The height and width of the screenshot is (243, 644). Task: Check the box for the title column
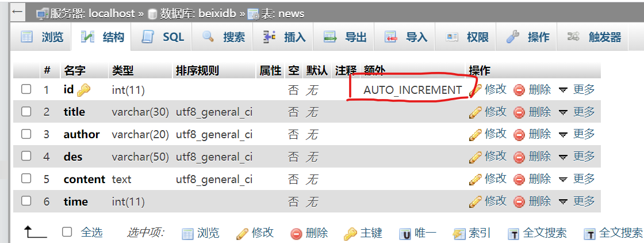click(x=26, y=112)
